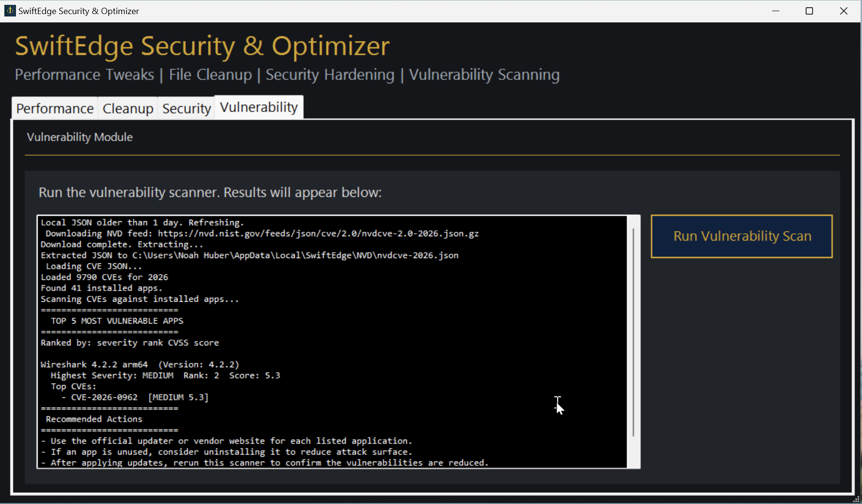The height and width of the screenshot is (504, 862).
Task: Click 'If an app is unused' recommendation
Action: (x=226, y=452)
